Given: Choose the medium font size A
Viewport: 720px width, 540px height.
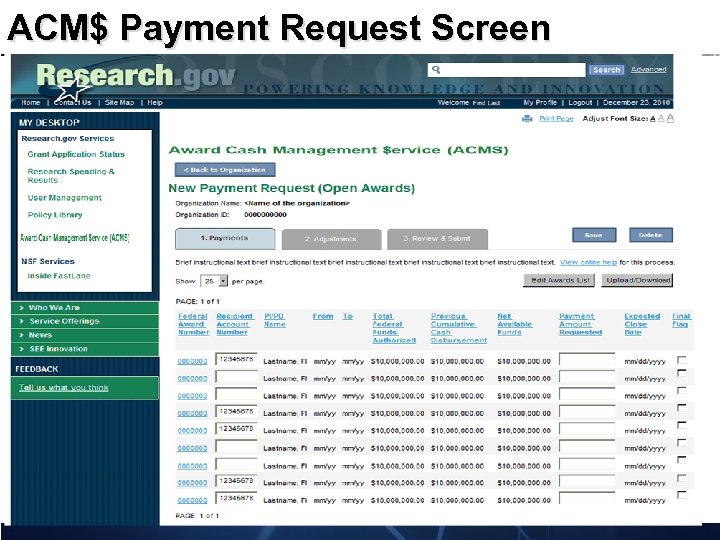Looking at the screenshot, I should [x=661, y=118].
